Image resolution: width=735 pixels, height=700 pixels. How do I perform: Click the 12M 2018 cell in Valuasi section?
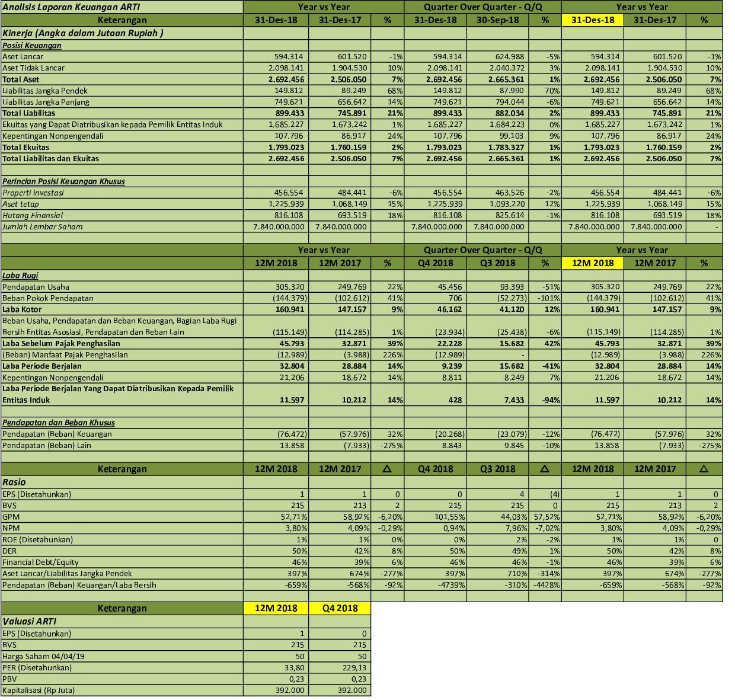(276, 608)
